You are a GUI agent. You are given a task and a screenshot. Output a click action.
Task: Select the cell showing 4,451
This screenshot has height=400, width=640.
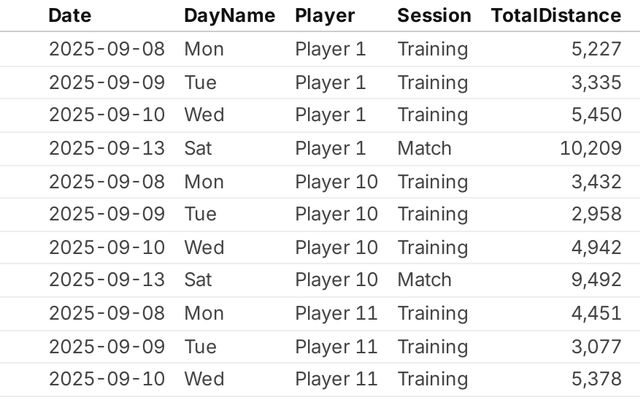[x=596, y=313]
